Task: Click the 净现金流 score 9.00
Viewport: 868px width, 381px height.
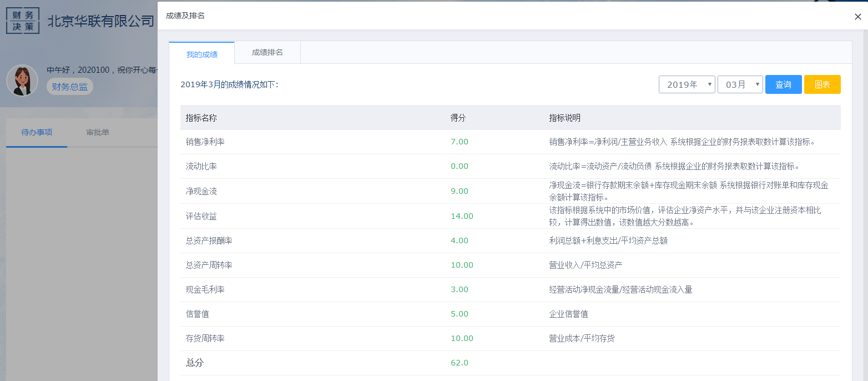Action: (459, 191)
